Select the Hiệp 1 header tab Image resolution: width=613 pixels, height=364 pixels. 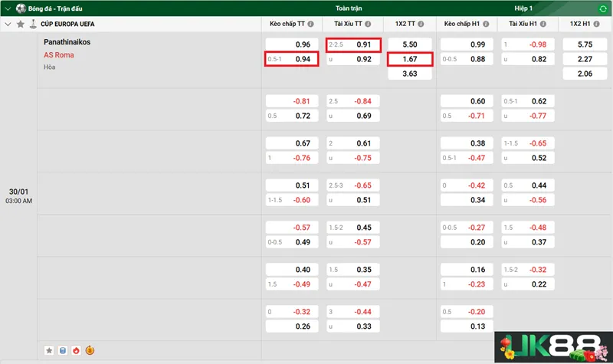coord(524,8)
